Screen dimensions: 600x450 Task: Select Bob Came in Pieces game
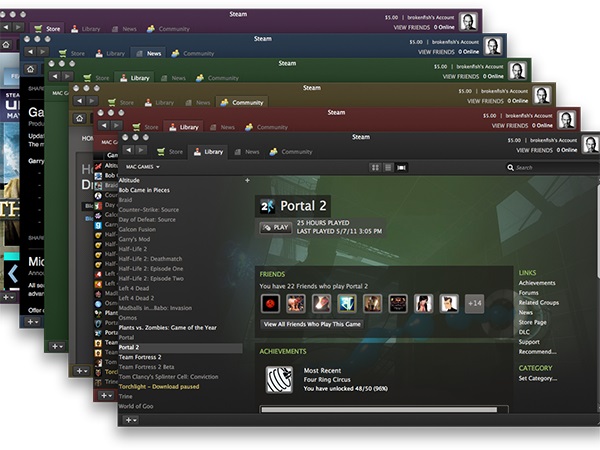coord(144,190)
